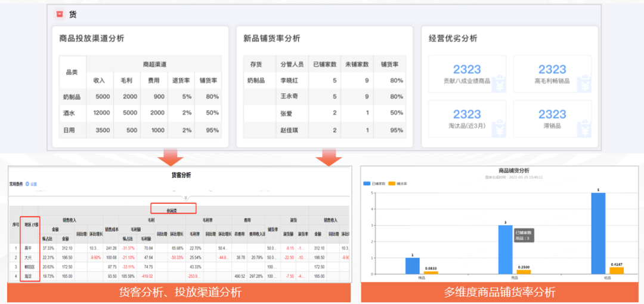Click the 依岗类 header cell
The height and width of the screenshot is (304, 644).
coord(172,208)
